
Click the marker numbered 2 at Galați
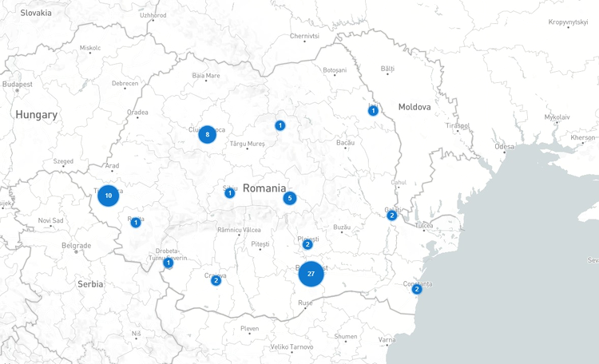391,216
